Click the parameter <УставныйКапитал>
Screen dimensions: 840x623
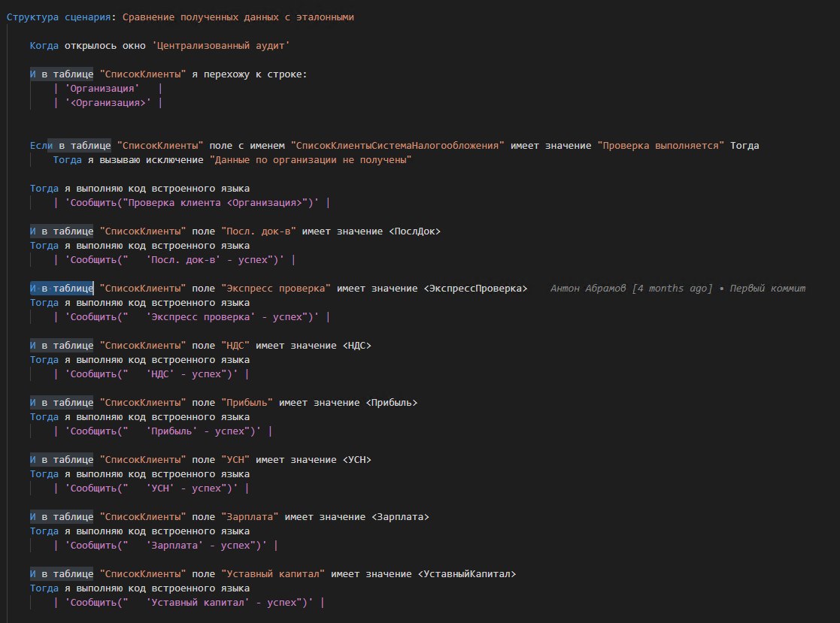(x=466, y=573)
